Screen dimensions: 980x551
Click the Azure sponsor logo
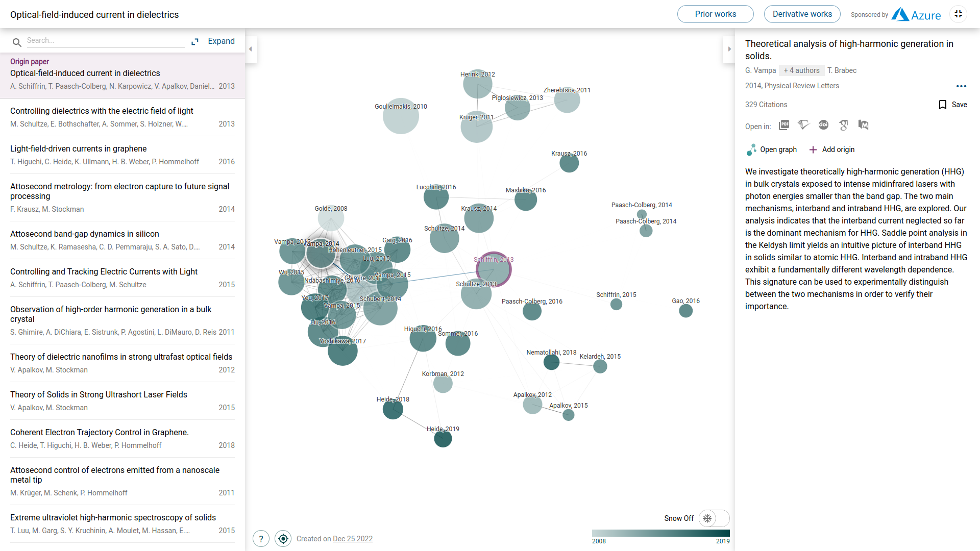click(x=916, y=15)
